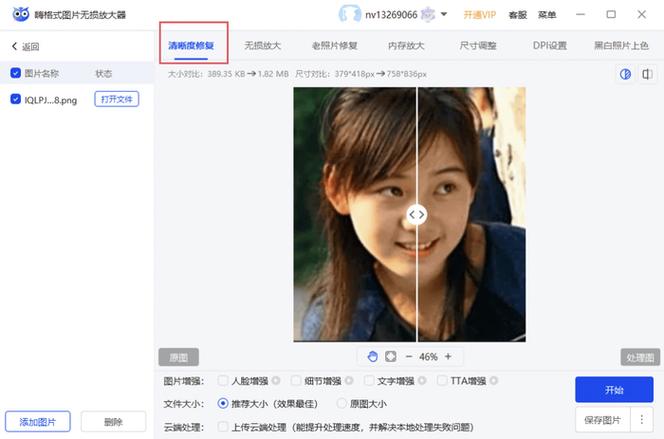Toggle select-all checkbox next to 图片名称
Viewport: 664px width, 439px height.
click(16, 73)
